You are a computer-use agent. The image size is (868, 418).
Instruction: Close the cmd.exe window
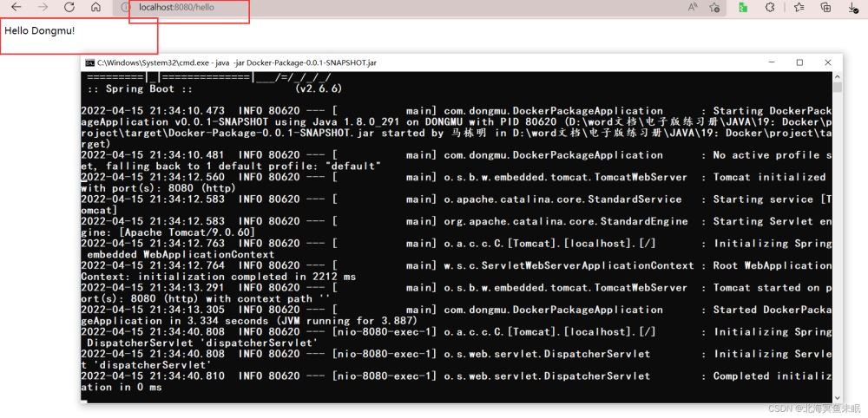click(x=827, y=62)
